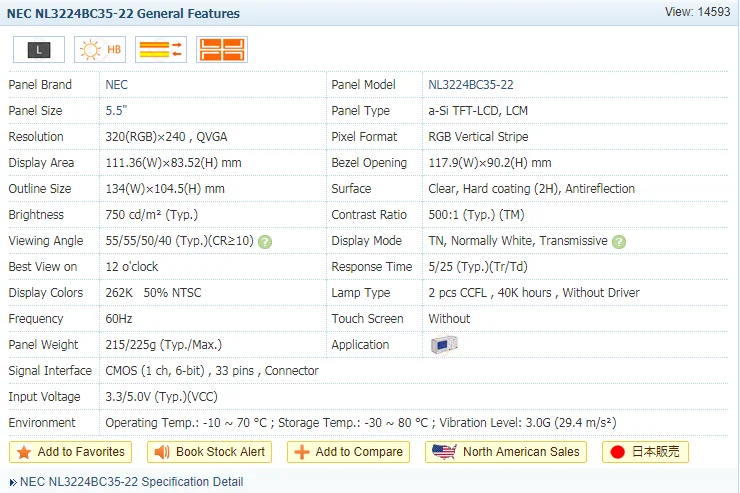Click the 'Panel Brand' row label
The image size is (740, 493).
[x=40, y=85]
